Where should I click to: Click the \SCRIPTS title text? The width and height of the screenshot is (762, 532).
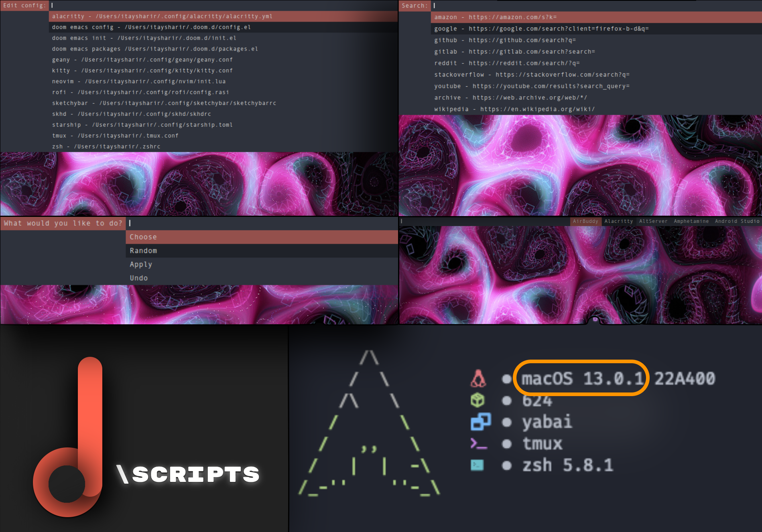click(188, 474)
